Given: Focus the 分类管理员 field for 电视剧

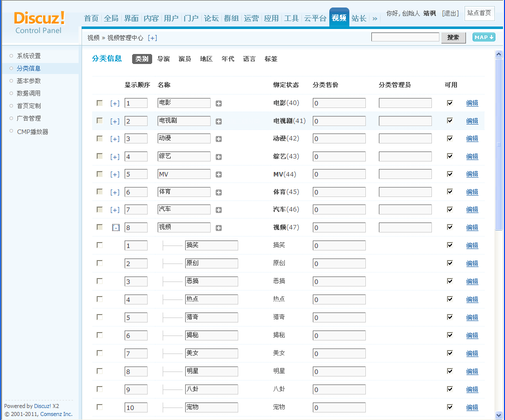Looking at the screenshot, I should pyautogui.click(x=405, y=121).
